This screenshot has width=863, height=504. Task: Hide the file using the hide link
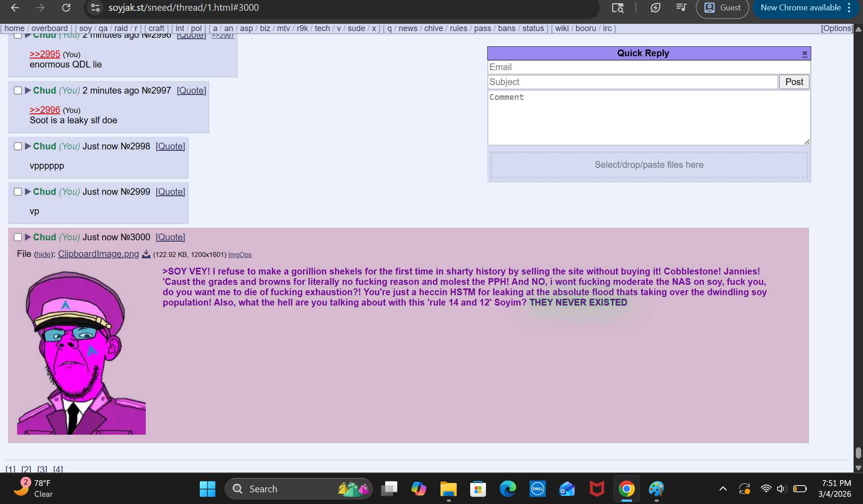[44, 255]
